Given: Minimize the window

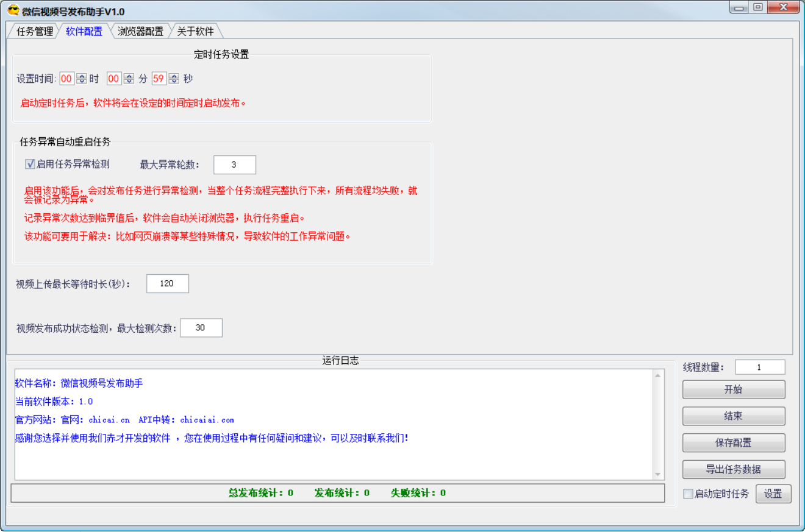Looking at the screenshot, I should coord(740,8).
